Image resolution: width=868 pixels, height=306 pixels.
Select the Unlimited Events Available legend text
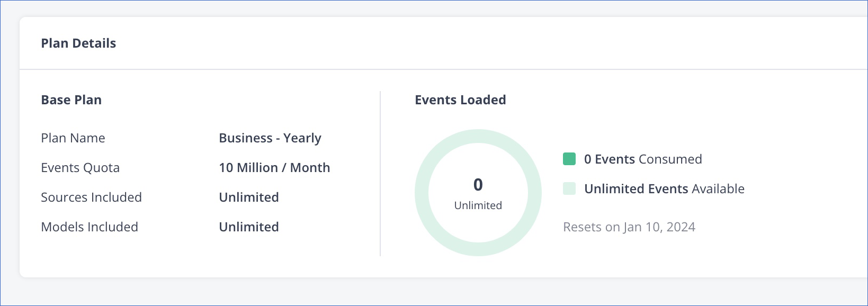(664, 189)
